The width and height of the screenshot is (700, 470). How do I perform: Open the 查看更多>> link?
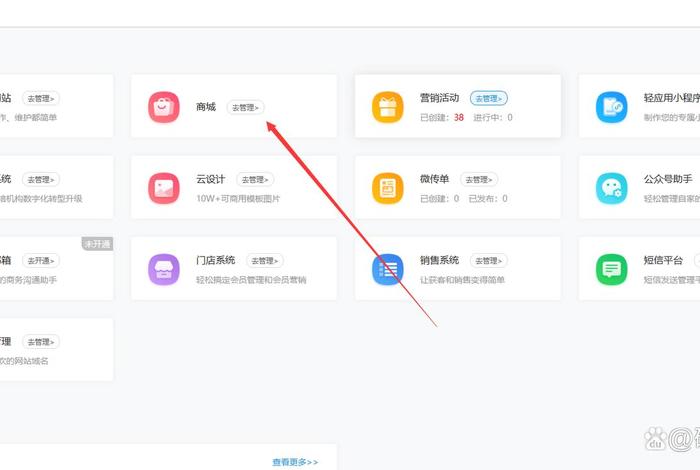[295, 462]
